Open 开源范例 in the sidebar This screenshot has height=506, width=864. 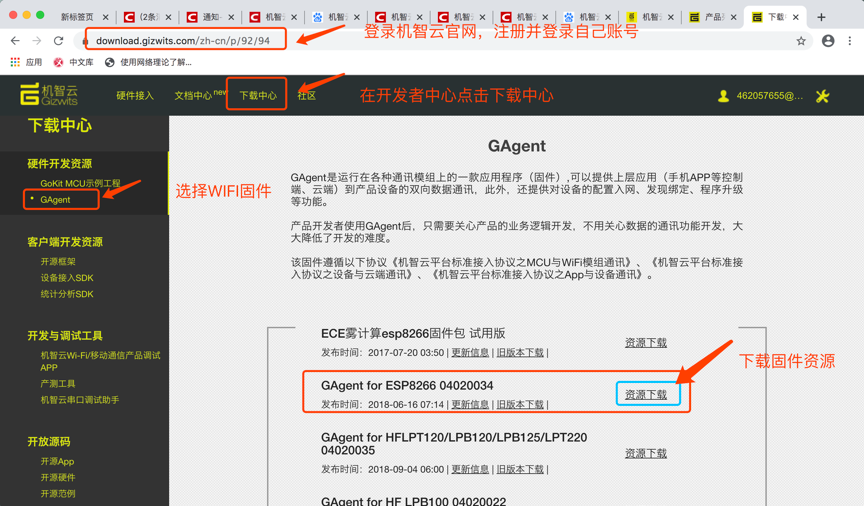pyautogui.click(x=58, y=493)
